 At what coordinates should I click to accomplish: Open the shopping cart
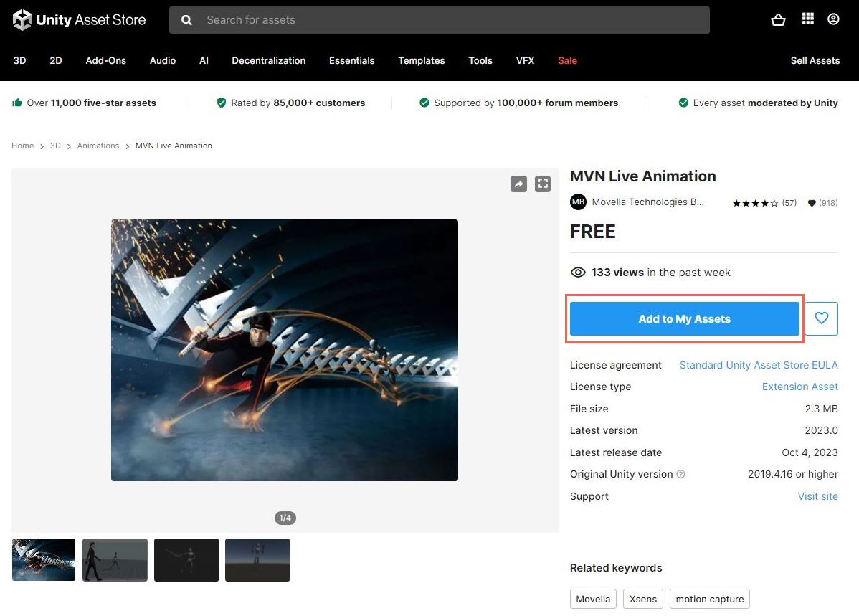click(778, 20)
